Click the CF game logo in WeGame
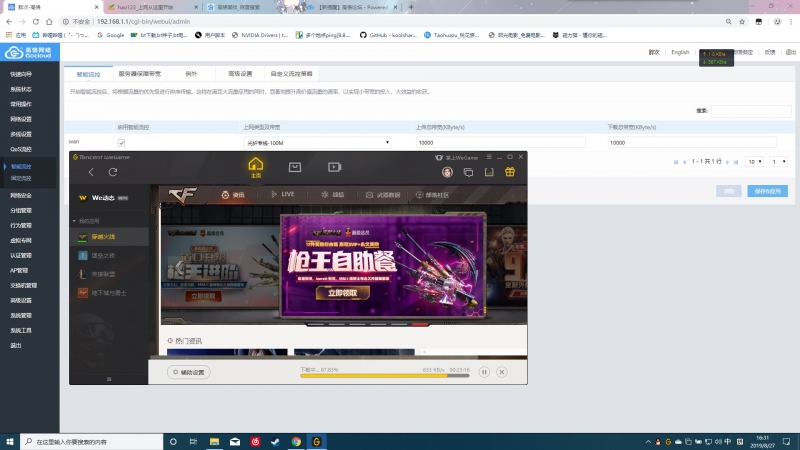 tap(183, 195)
